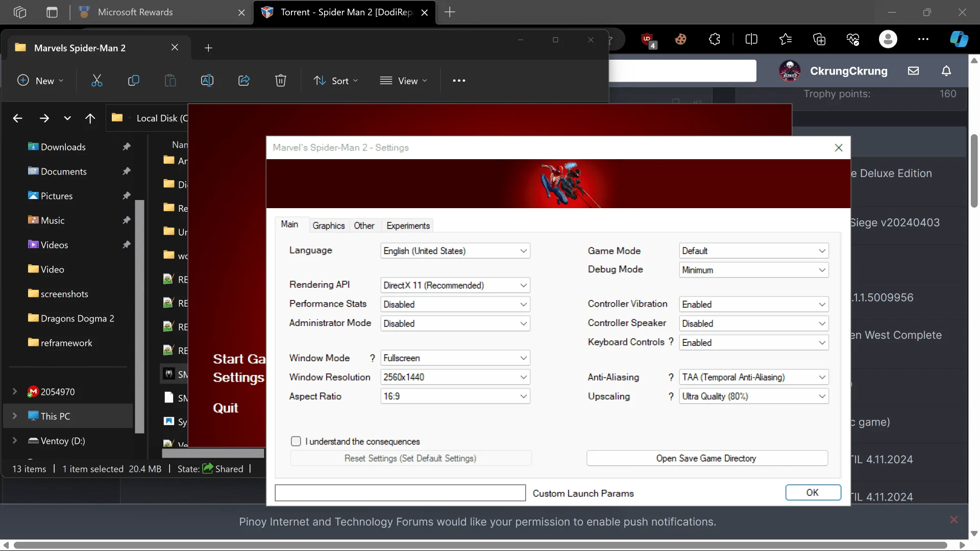Launch the Copilot sidebar icon
980x551 pixels.
click(x=959, y=39)
